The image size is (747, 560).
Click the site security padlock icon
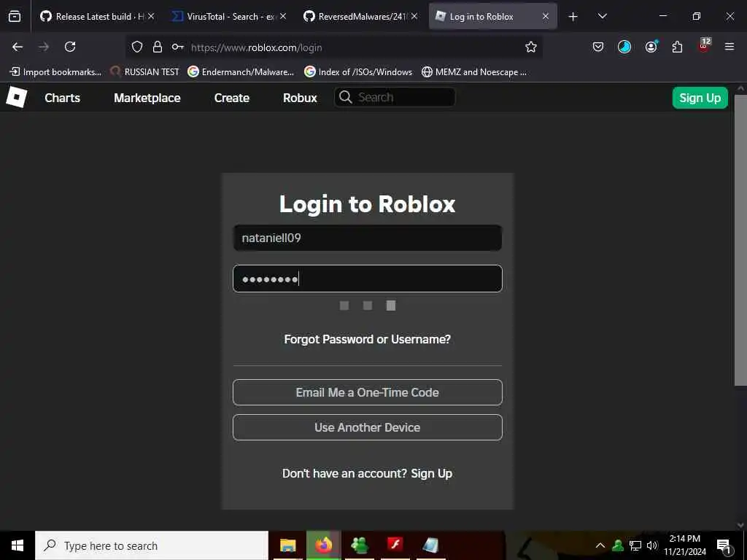(158, 47)
